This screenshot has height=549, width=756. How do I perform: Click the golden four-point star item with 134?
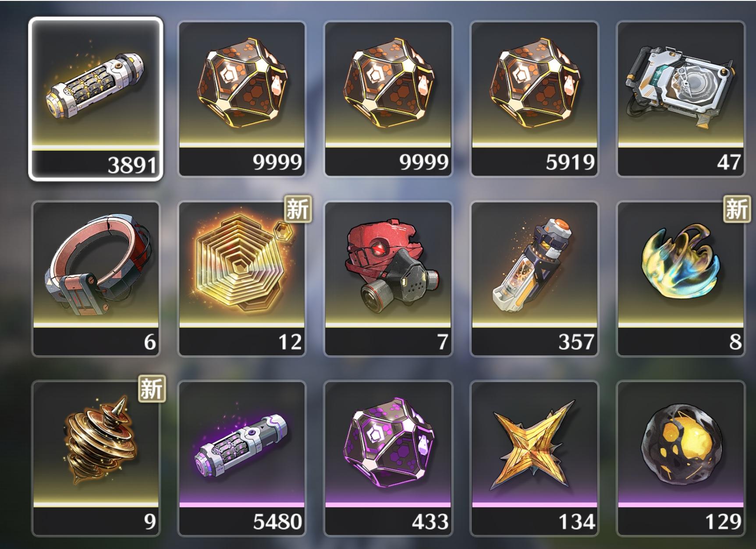[x=534, y=458]
